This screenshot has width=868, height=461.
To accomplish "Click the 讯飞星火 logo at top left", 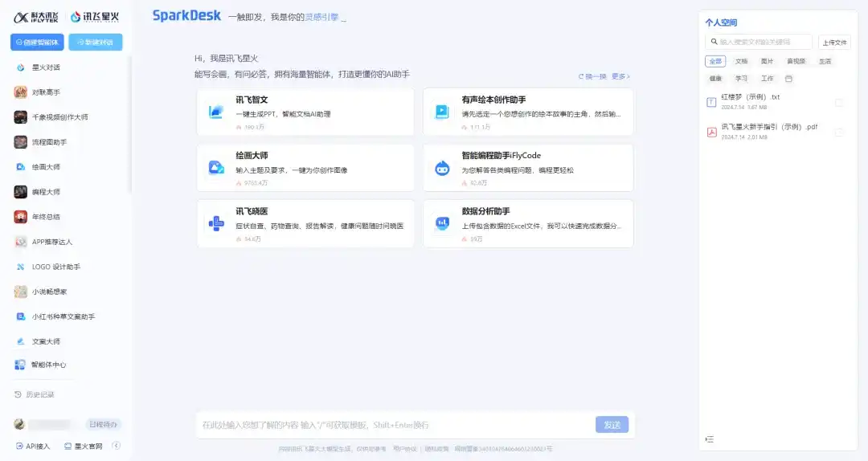I will (95, 17).
